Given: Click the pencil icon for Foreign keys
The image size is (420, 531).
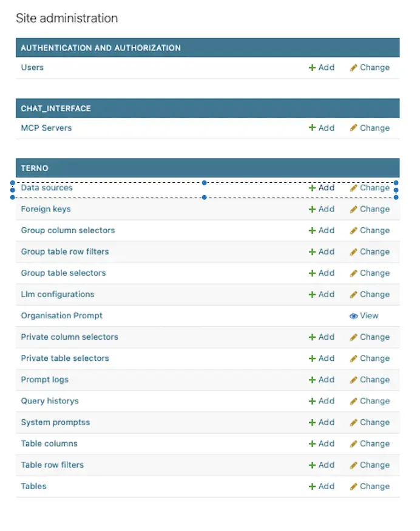Looking at the screenshot, I should tap(353, 210).
